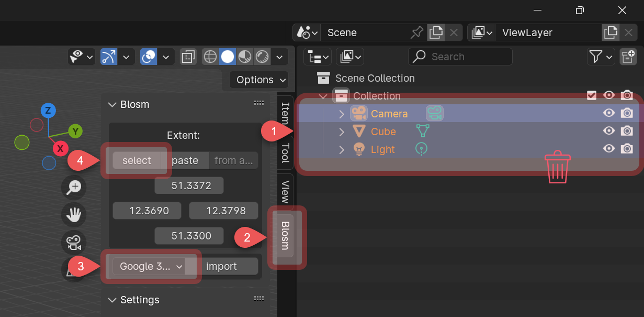Enable Solid viewport shading
Viewport: 644px width, 317px height.
click(x=227, y=57)
